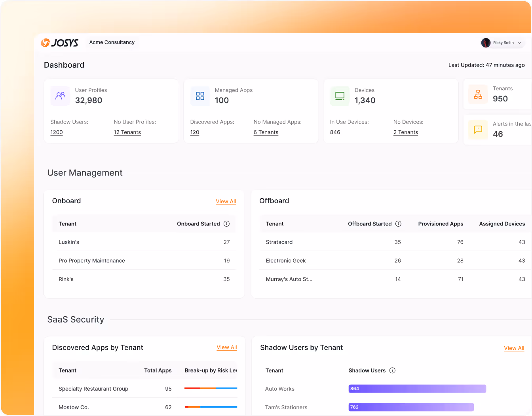The image size is (532, 416).
Task: Click info icon next to Offboard Started
Action: click(x=398, y=224)
